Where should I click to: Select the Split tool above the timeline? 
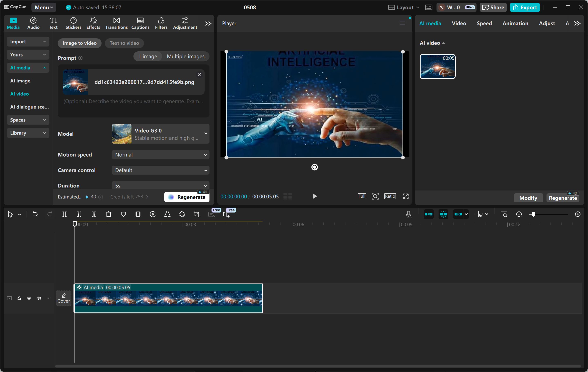point(65,214)
